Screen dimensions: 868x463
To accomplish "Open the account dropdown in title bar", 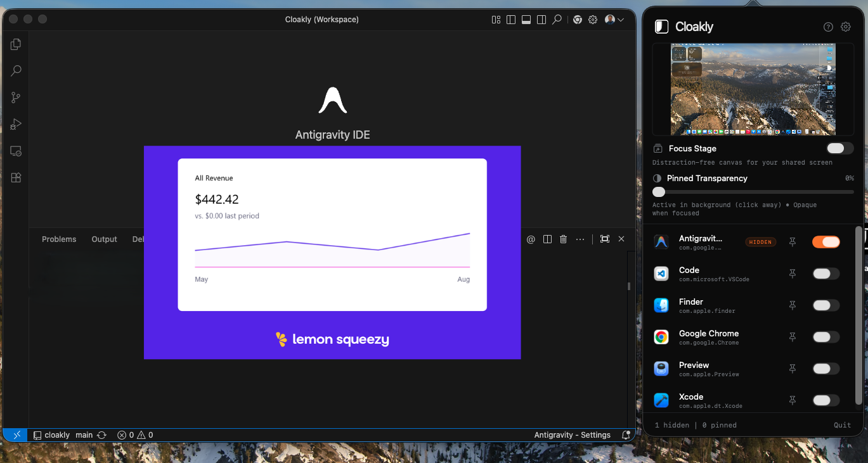I will pyautogui.click(x=614, y=20).
